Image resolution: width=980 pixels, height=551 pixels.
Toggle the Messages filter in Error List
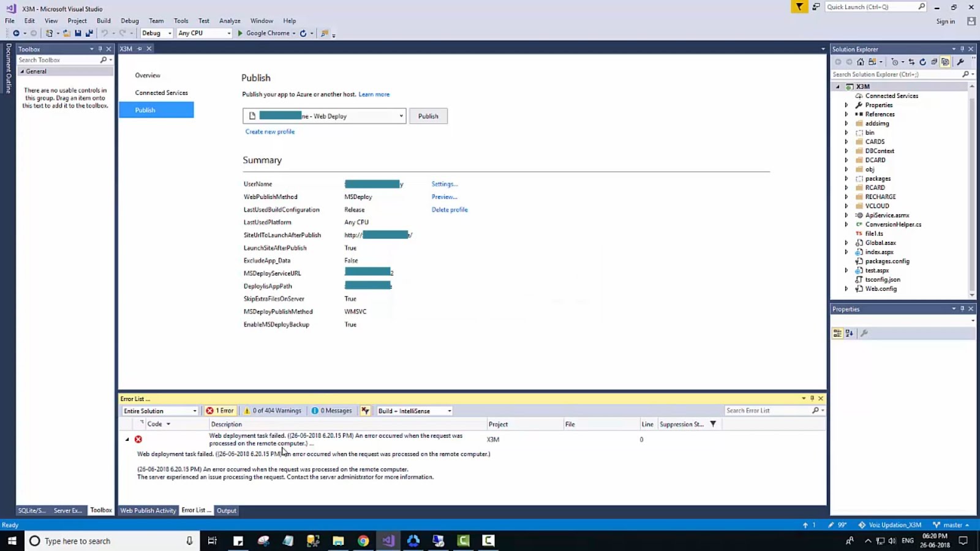pos(331,410)
